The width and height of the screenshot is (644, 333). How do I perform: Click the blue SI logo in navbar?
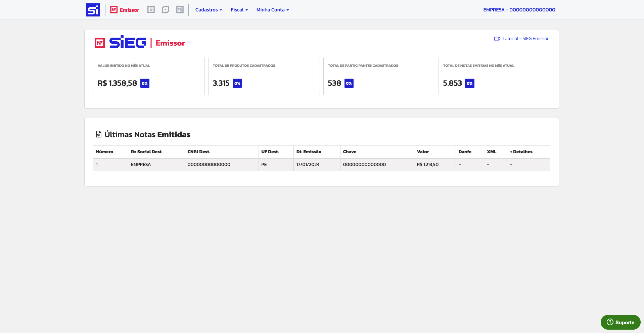93,10
